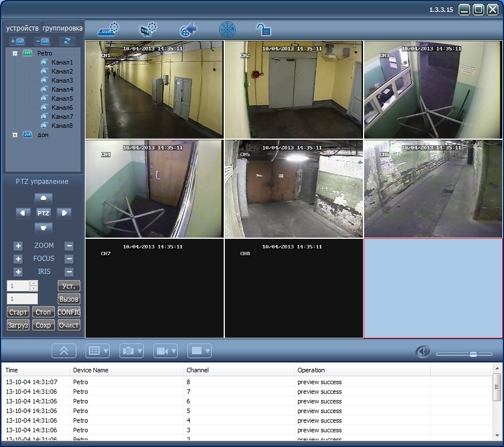Increase ZOOM with plus button
Screen dimensions: 504x447
click(x=18, y=246)
